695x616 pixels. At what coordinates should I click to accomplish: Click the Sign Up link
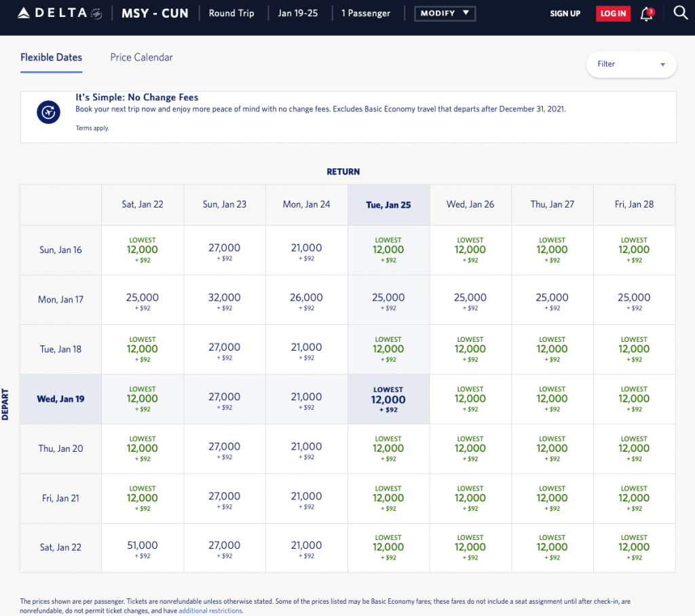pos(565,14)
